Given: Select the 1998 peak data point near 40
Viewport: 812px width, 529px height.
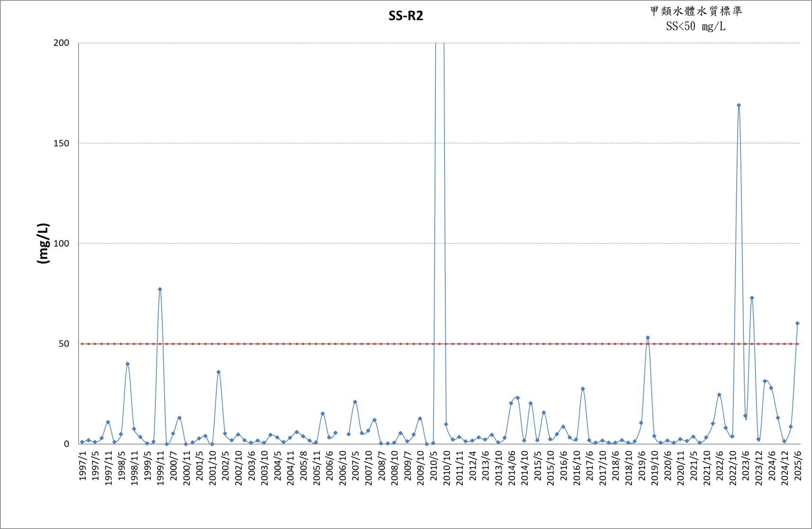Looking at the screenshot, I should tap(127, 364).
